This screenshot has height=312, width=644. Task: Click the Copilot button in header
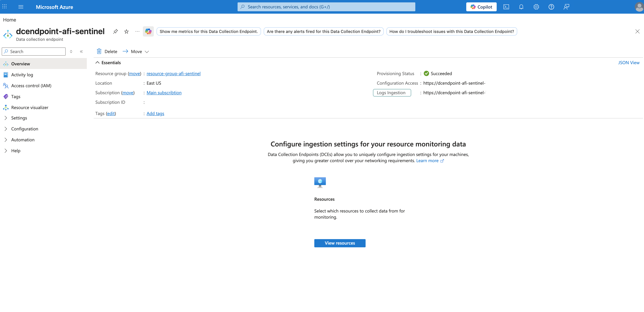(481, 7)
